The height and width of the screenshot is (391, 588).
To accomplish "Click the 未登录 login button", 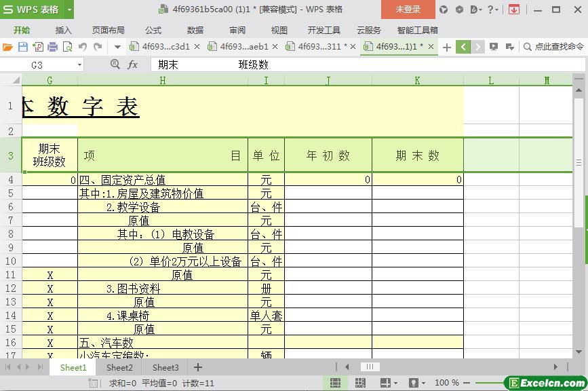I will click(408, 10).
